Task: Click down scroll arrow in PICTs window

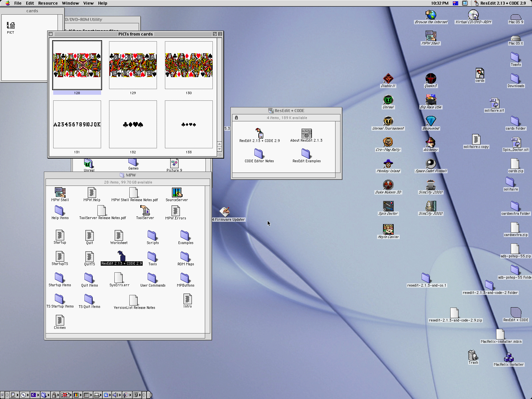Action: [219, 149]
